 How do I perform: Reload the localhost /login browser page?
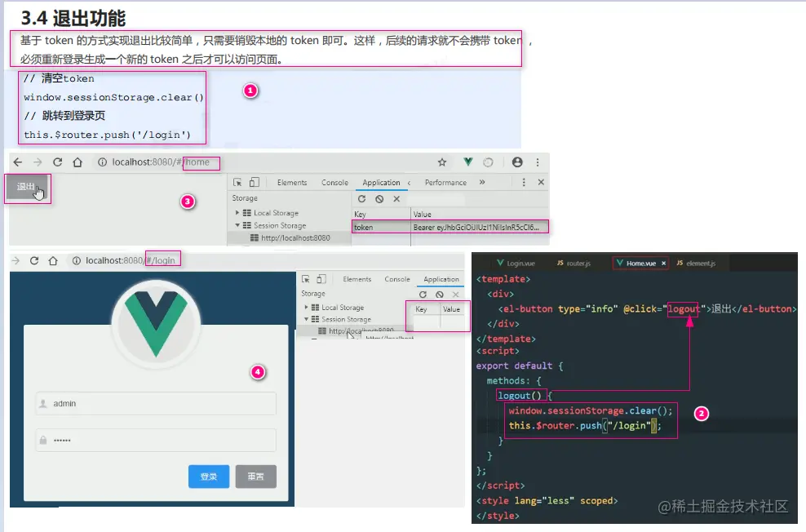tap(34, 260)
